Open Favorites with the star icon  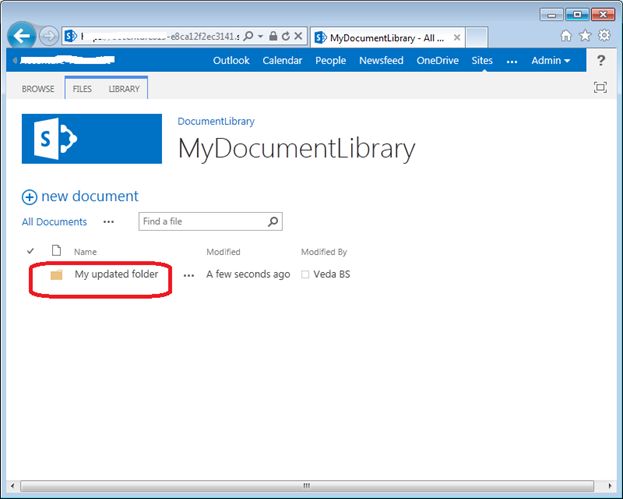pos(585,36)
